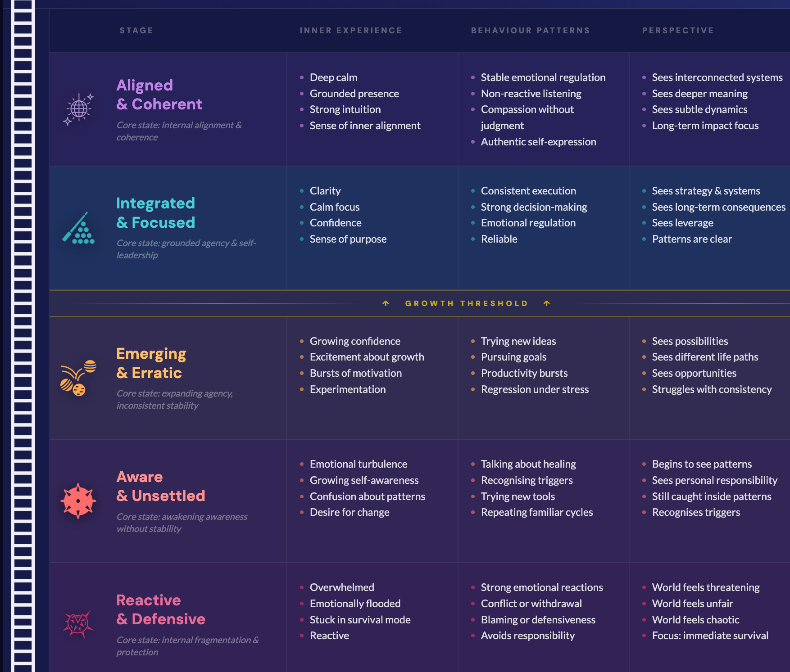This screenshot has width=790, height=672.
Task: Click the Reactive & Defensive pink icon
Action: (78, 624)
